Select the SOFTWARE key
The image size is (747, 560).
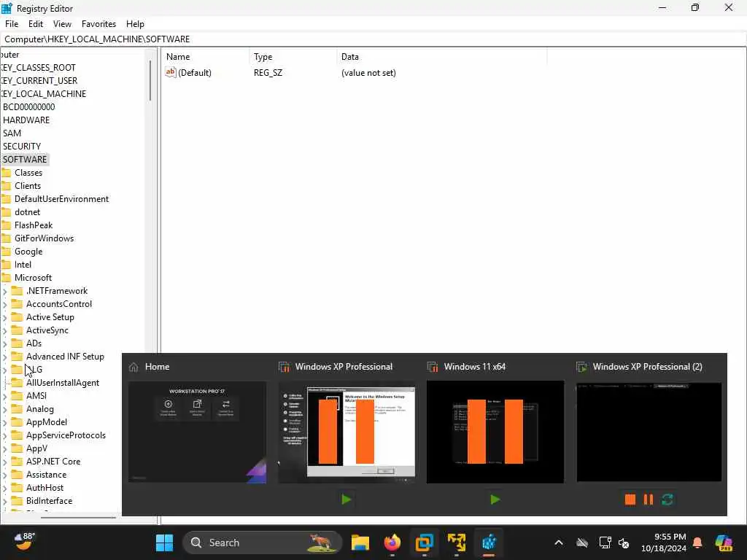(25, 160)
